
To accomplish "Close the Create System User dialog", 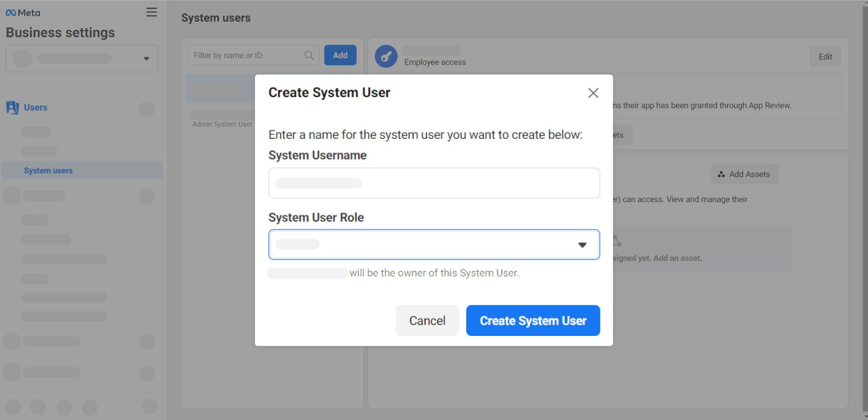I will [593, 93].
